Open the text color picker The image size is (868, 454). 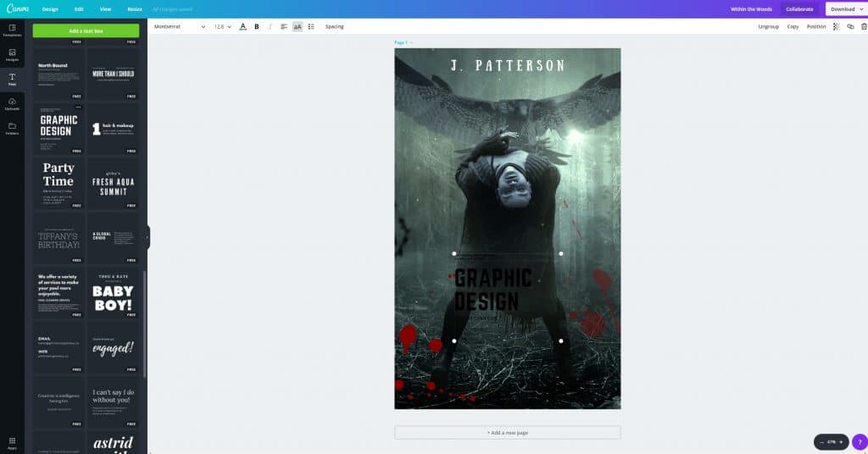click(243, 26)
